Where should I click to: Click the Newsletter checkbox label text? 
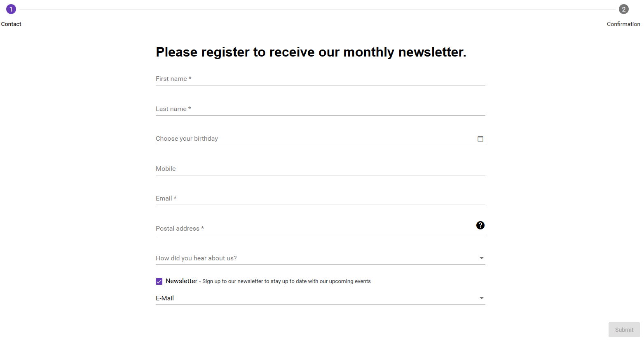coord(182,281)
